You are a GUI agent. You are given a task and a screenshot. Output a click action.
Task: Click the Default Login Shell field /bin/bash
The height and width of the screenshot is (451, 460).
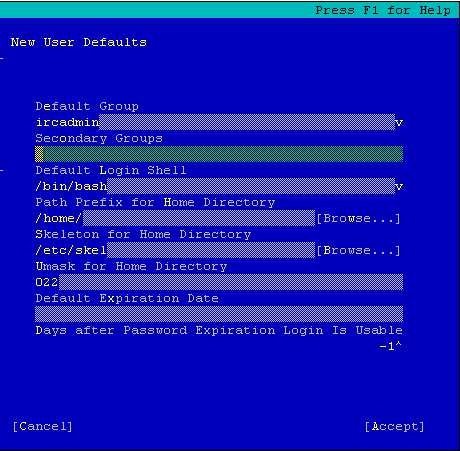point(215,186)
